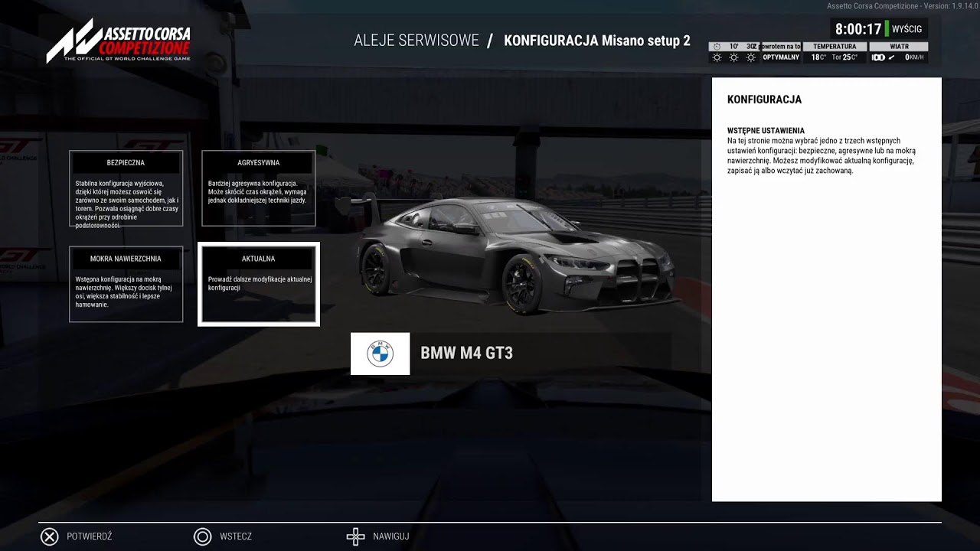Click the Tor 25C° track temperature value
The image size is (980, 551).
(x=844, y=57)
